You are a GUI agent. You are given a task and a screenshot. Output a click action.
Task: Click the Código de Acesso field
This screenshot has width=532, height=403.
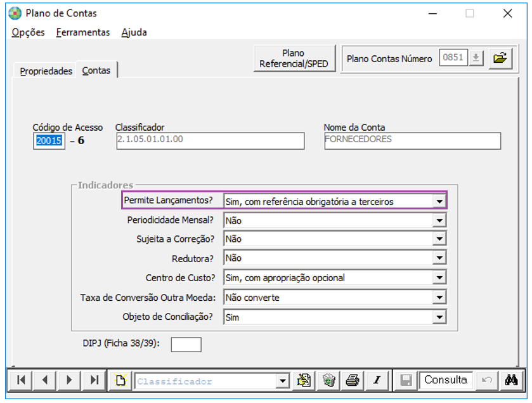click(49, 140)
